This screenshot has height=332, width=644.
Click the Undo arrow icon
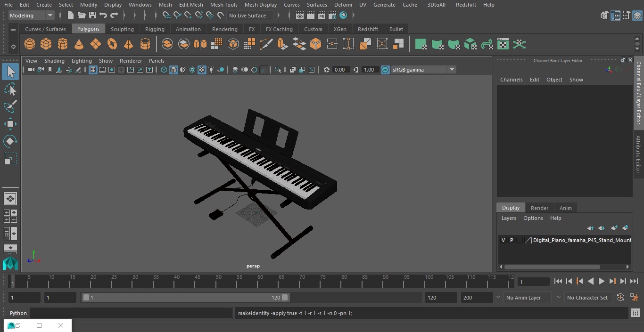(103, 16)
